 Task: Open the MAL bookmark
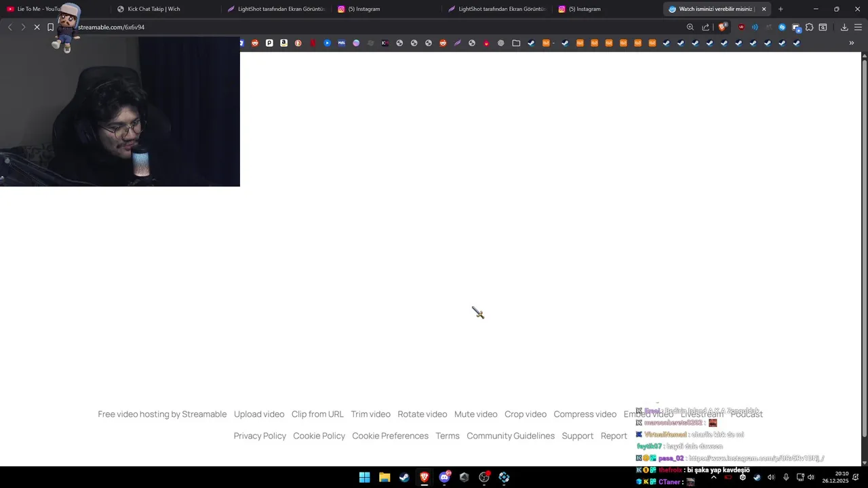pos(341,43)
